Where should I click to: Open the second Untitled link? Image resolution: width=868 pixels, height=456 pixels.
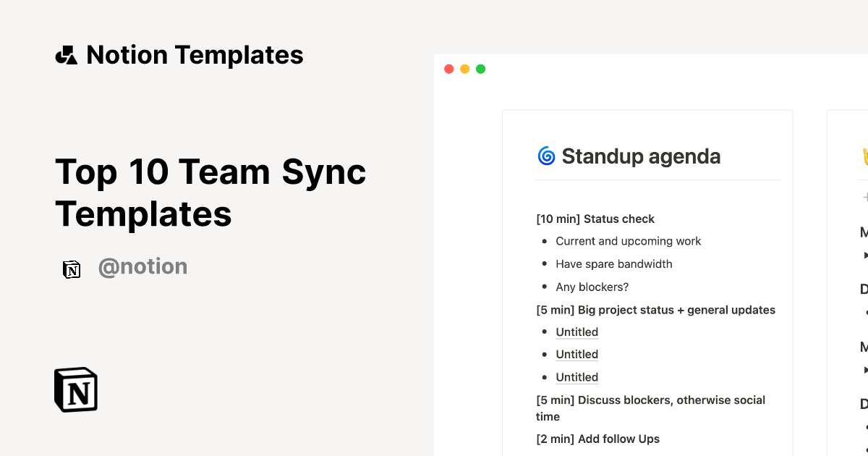pyautogui.click(x=576, y=354)
